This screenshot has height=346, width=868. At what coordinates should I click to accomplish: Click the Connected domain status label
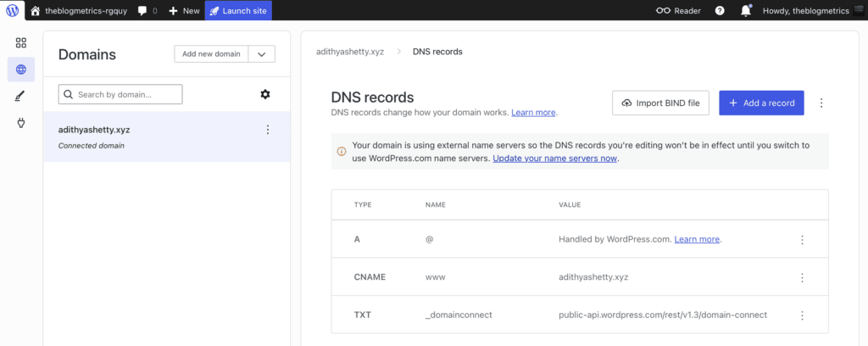92,146
